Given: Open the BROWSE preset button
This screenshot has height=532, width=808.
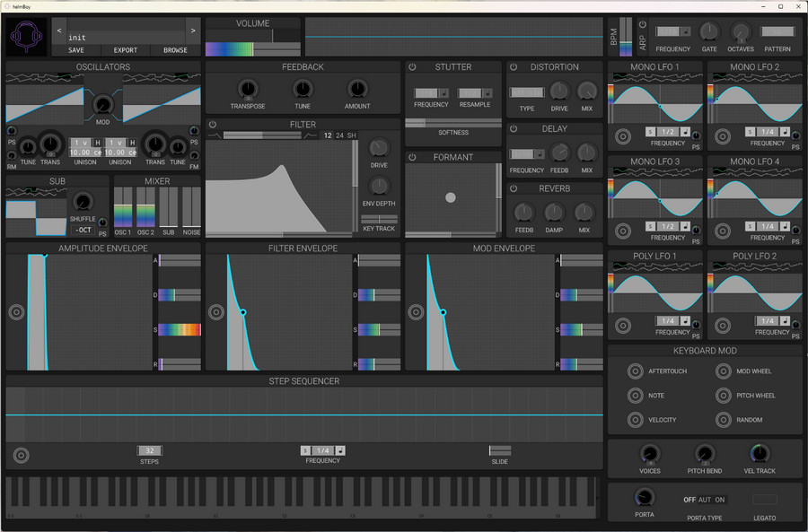Looking at the screenshot, I should [175, 50].
